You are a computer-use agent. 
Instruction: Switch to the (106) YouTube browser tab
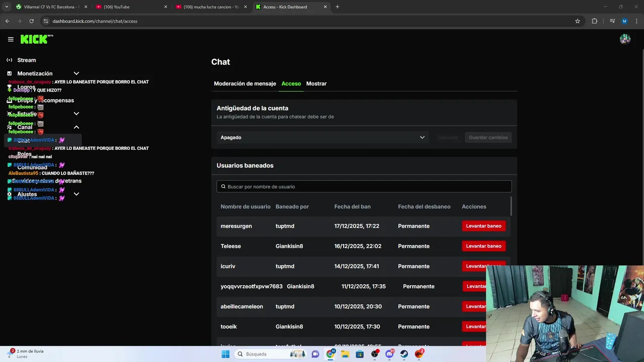(x=131, y=7)
